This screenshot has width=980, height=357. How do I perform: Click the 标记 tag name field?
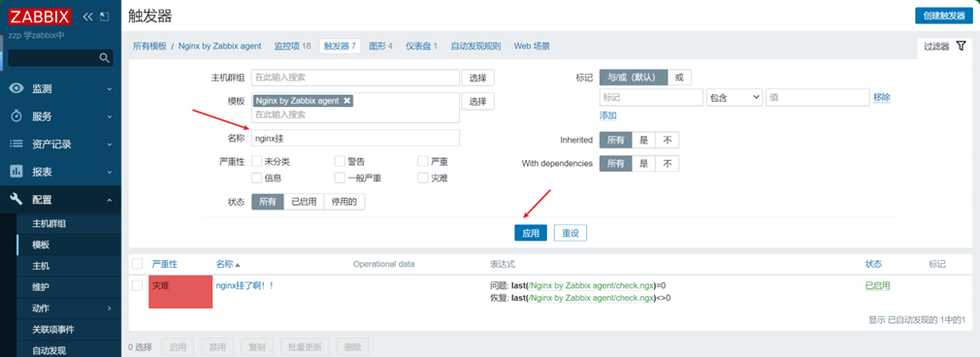[x=651, y=98]
